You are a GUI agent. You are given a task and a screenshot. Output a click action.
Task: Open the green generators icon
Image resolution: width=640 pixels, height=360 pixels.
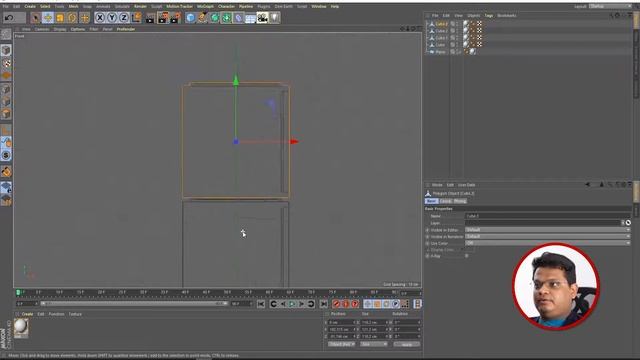[x=214, y=18]
